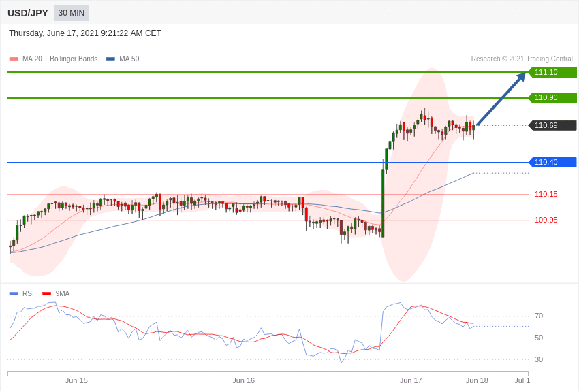
Task: Click the RSI level 70 axis label
Action: coord(539,316)
